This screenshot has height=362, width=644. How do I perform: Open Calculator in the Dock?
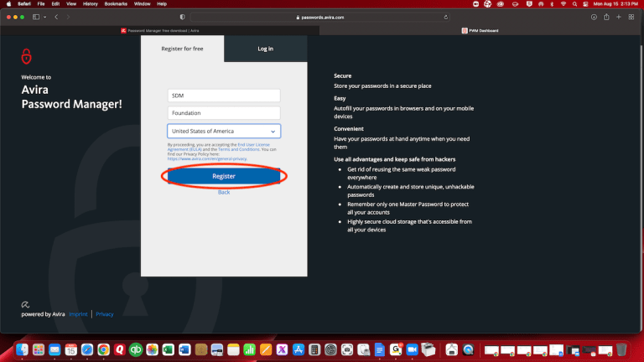[314, 349]
